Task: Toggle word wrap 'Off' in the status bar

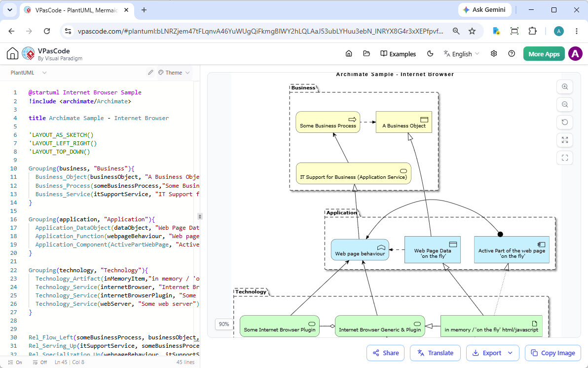Action: coord(40,363)
